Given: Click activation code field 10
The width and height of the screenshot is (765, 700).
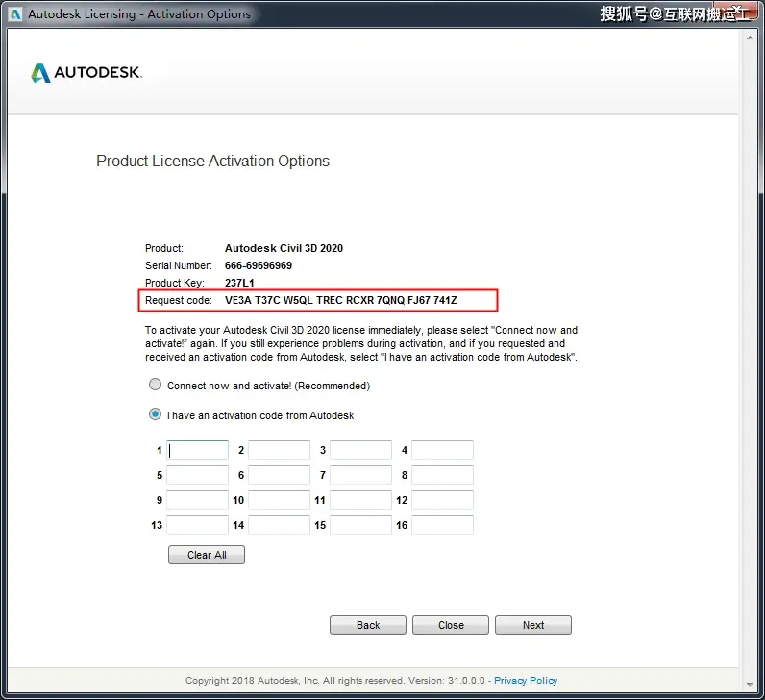Looking at the screenshot, I should (279, 500).
